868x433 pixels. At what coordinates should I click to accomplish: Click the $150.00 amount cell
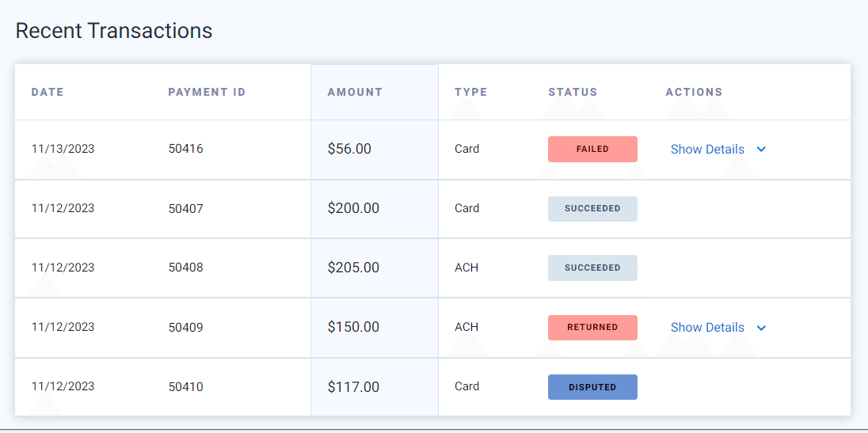(x=354, y=328)
